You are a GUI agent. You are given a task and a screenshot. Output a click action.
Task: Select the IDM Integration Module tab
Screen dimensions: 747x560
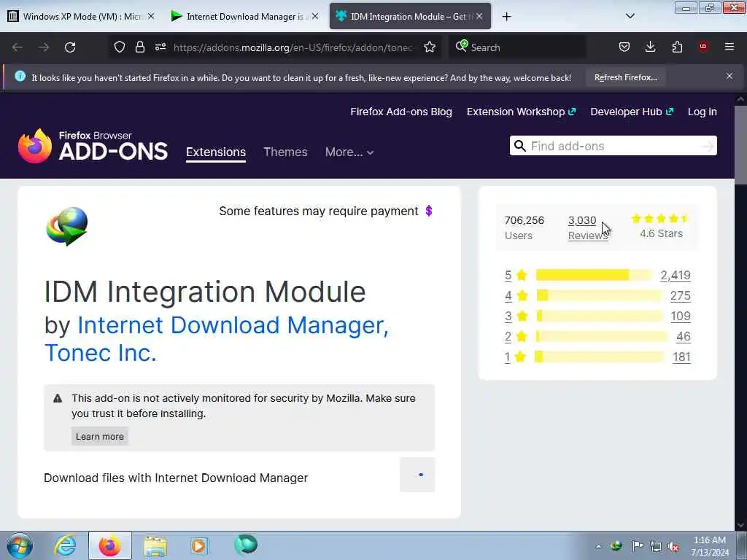[410, 17]
